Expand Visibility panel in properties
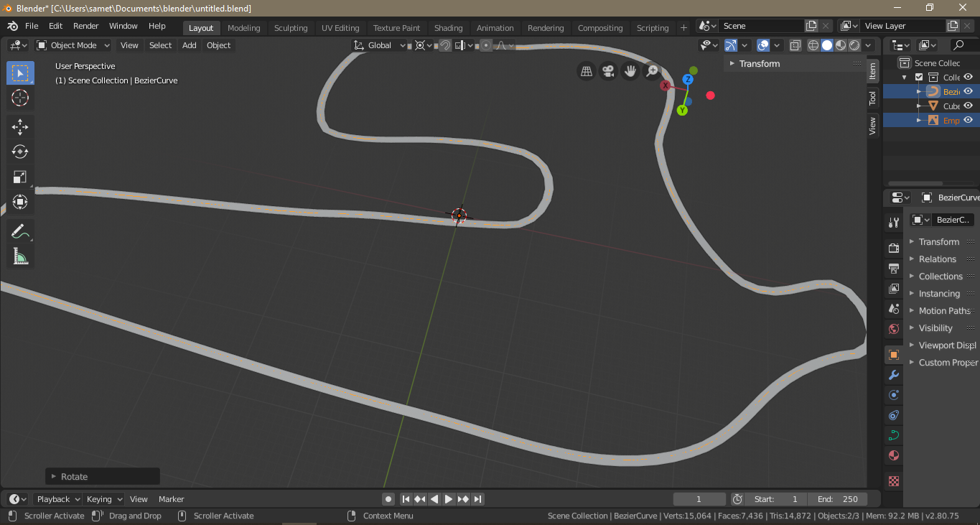Image resolution: width=980 pixels, height=525 pixels. pos(935,328)
